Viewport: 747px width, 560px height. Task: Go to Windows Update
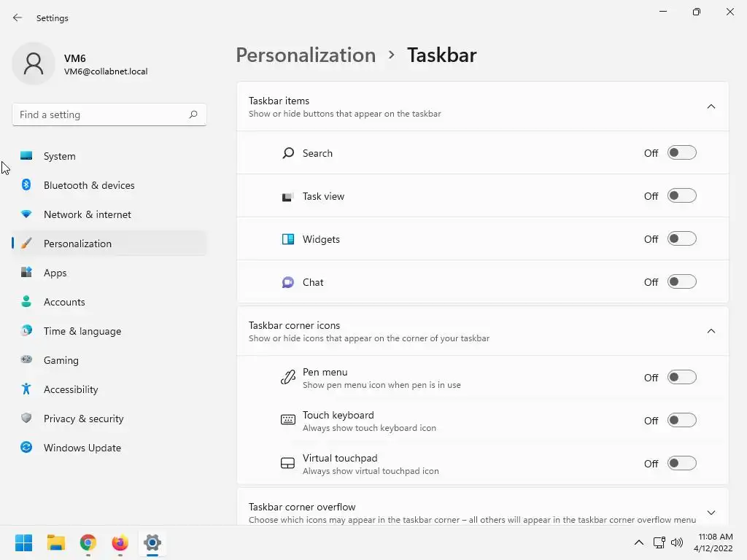(x=109, y=448)
